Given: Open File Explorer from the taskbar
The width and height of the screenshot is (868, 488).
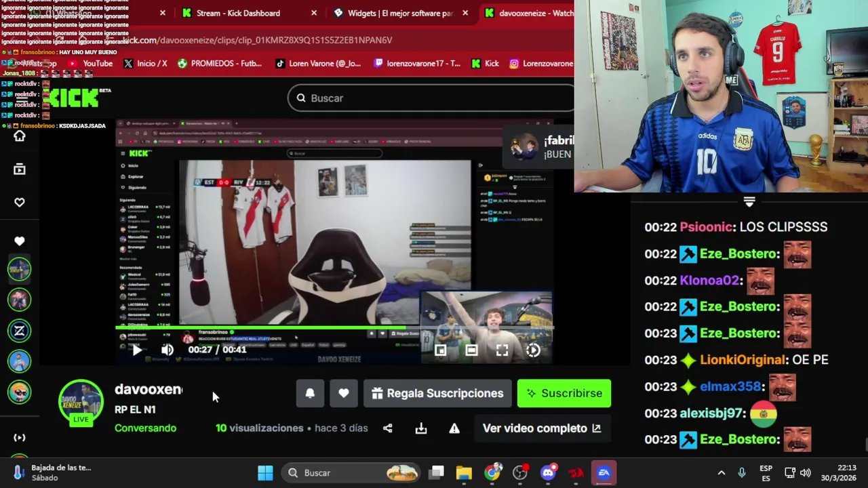Looking at the screenshot, I should (x=464, y=473).
